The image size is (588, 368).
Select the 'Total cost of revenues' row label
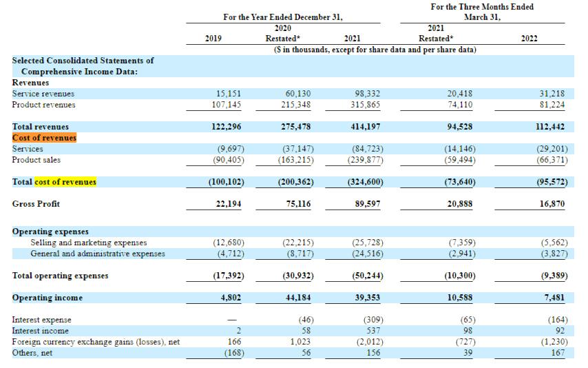point(54,182)
